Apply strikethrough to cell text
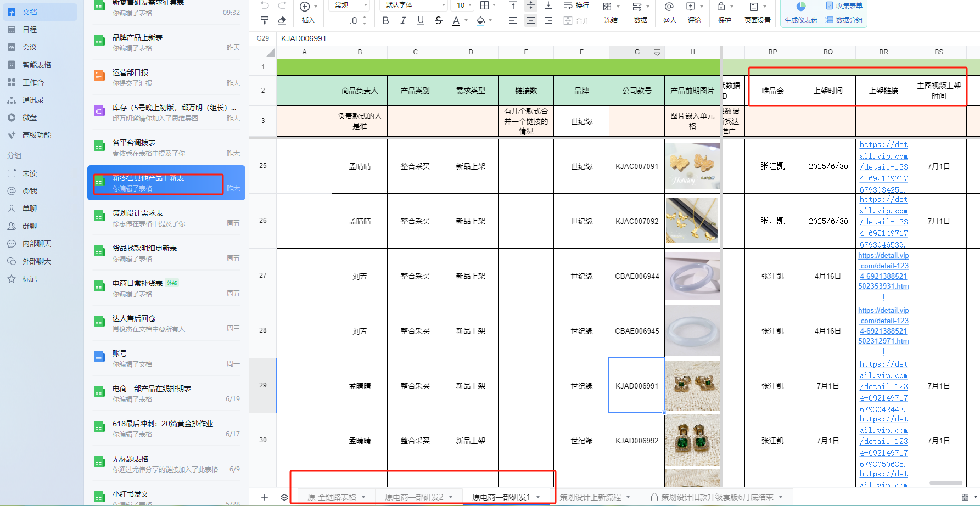 (438, 20)
